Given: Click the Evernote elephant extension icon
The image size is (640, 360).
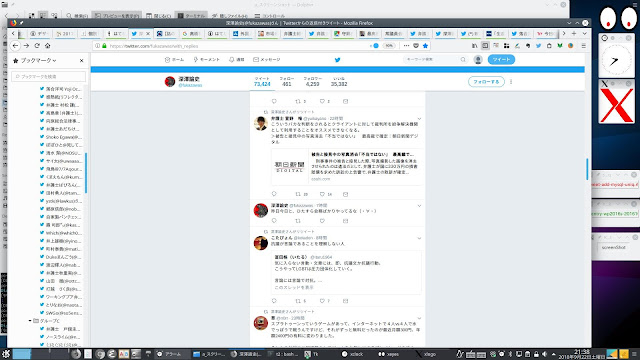Looking at the screenshot, I should (528, 46).
